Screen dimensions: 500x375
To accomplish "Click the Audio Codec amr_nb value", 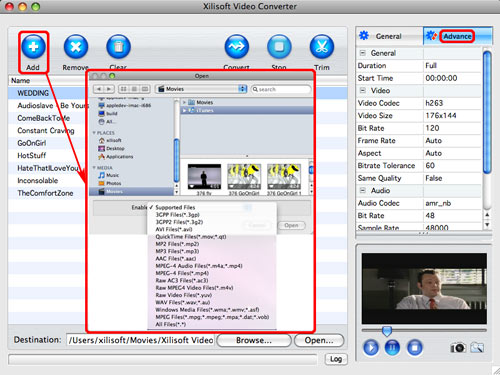I will (x=452, y=203).
